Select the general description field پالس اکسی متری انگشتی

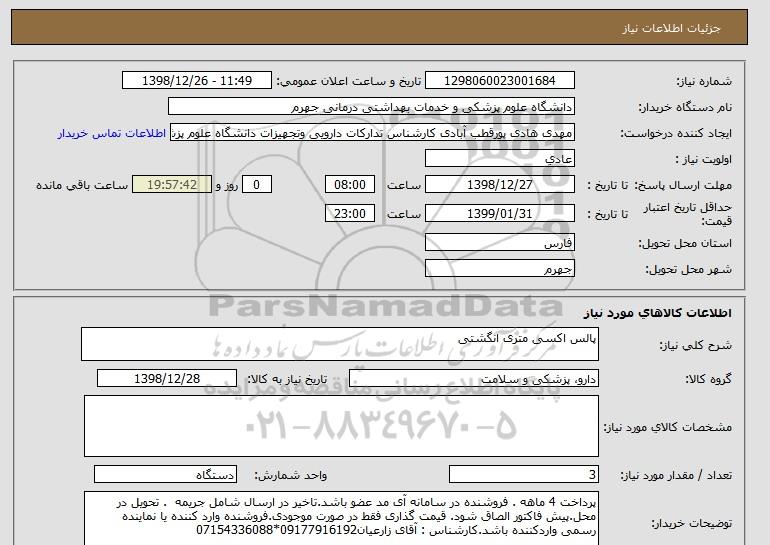(x=340, y=344)
